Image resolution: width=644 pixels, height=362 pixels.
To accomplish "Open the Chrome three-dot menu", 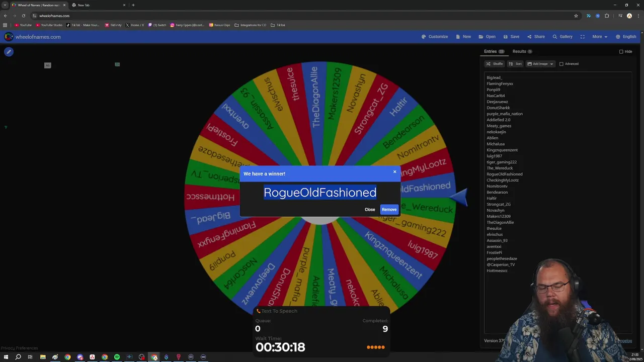I will click(x=638, y=16).
